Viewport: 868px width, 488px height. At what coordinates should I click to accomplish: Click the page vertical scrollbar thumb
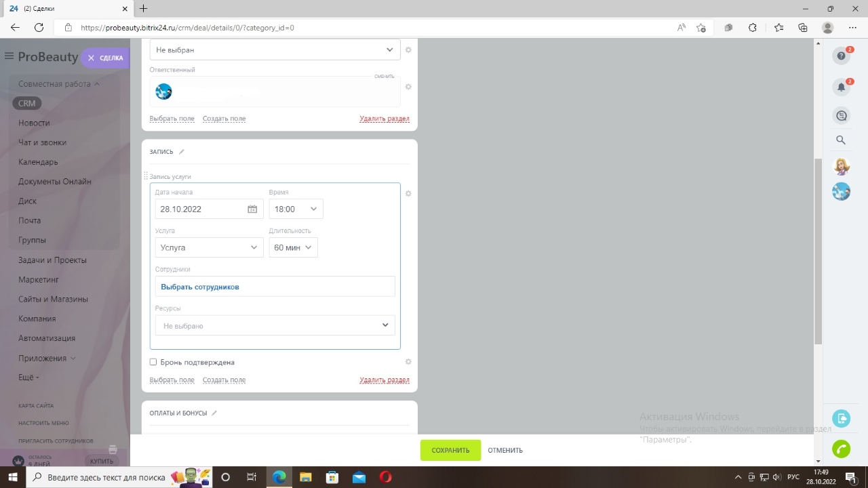818,251
